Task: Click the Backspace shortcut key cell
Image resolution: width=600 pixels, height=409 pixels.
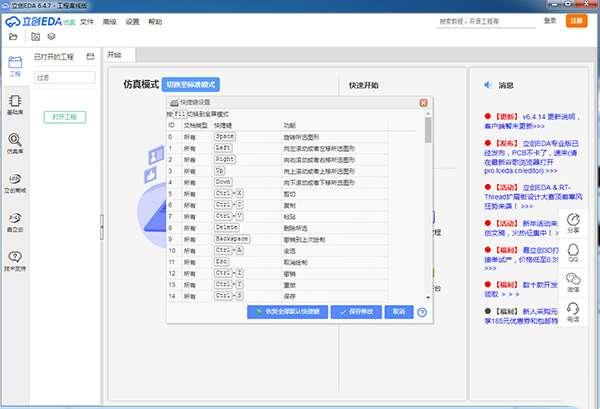Action: [x=232, y=239]
